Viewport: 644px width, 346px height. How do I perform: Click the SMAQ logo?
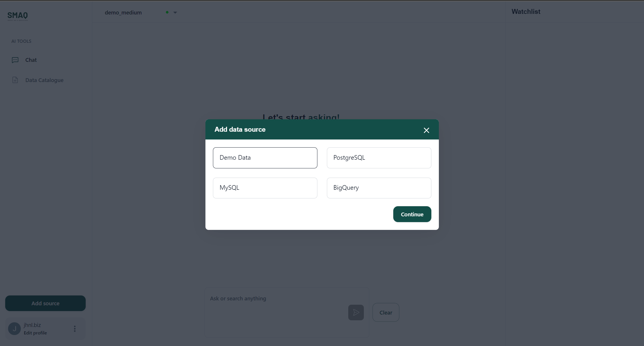click(x=18, y=16)
